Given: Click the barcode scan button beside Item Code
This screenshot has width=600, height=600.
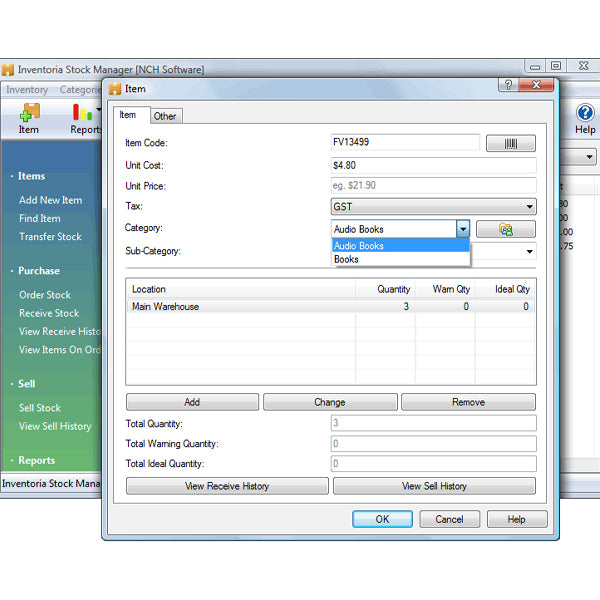Looking at the screenshot, I should tap(510, 143).
